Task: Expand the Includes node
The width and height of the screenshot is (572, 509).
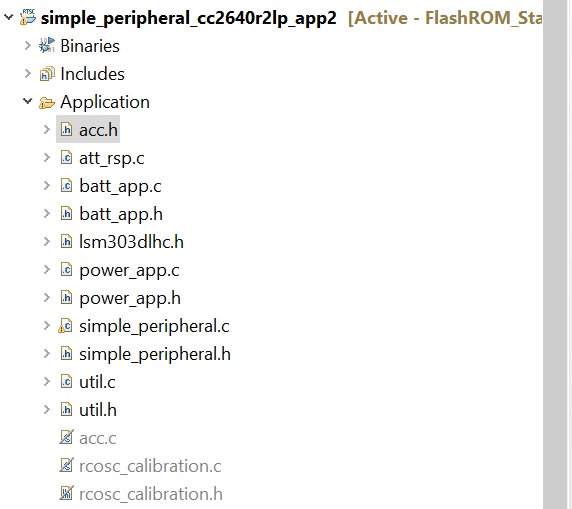Action: pos(28,73)
